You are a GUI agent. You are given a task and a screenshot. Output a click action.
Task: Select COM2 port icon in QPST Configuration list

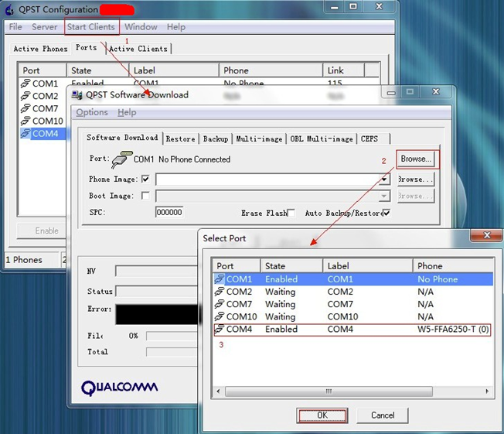point(26,97)
